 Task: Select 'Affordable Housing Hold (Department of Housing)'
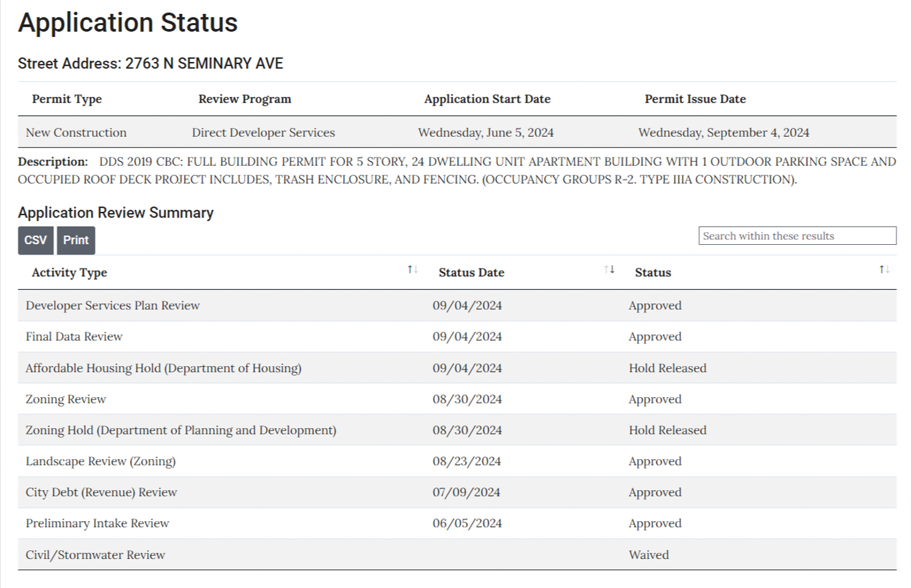163,368
